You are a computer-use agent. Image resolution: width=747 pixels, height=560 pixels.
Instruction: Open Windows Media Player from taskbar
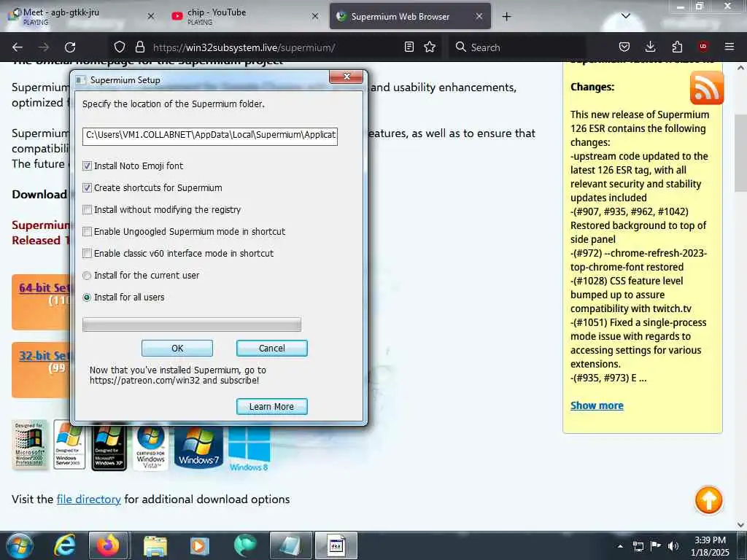[x=200, y=545]
